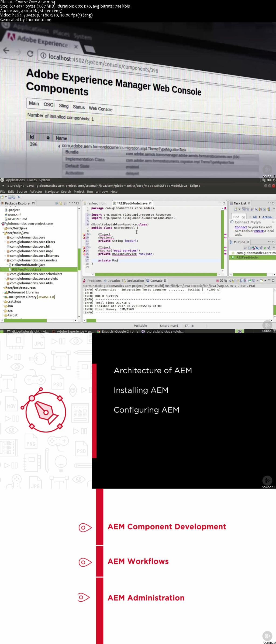Screen dimensions: 276x644
Task: Click browser reload icon in AEM frame
Action: point(30,53)
